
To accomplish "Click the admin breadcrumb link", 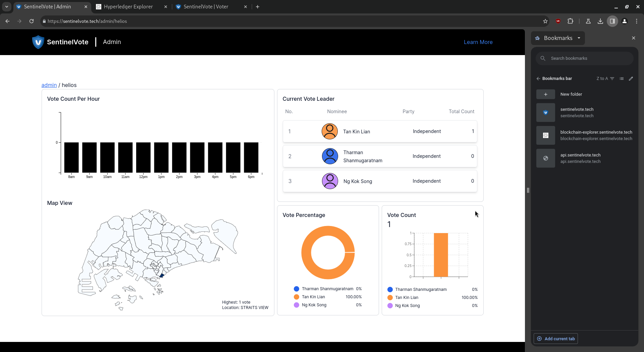I will point(49,85).
